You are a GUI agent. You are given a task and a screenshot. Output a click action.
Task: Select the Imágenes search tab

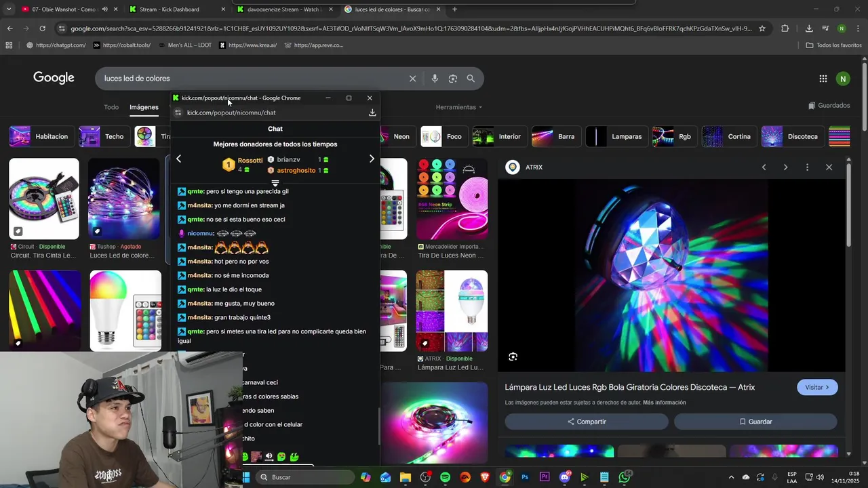click(x=144, y=107)
